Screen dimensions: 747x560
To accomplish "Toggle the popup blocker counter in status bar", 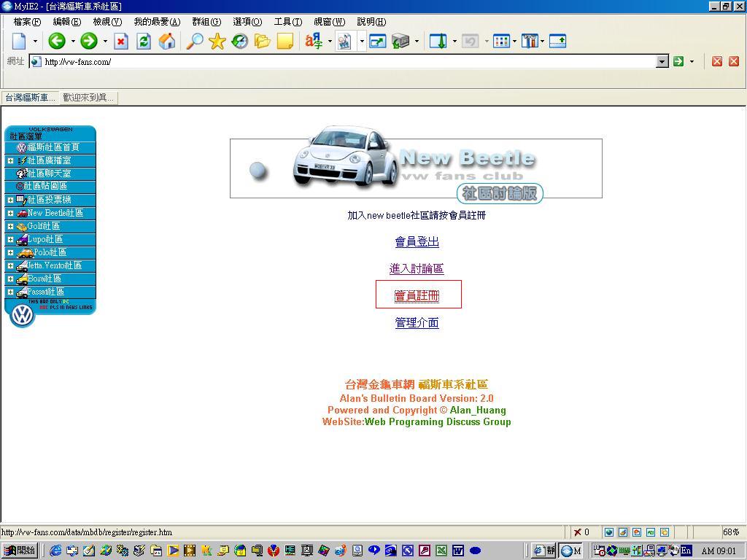I will click(x=581, y=532).
